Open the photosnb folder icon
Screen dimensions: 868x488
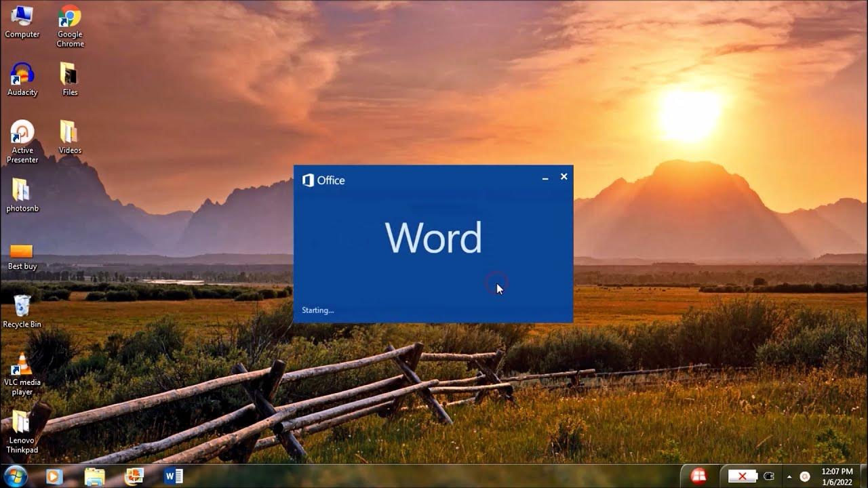(x=22, y=195)
